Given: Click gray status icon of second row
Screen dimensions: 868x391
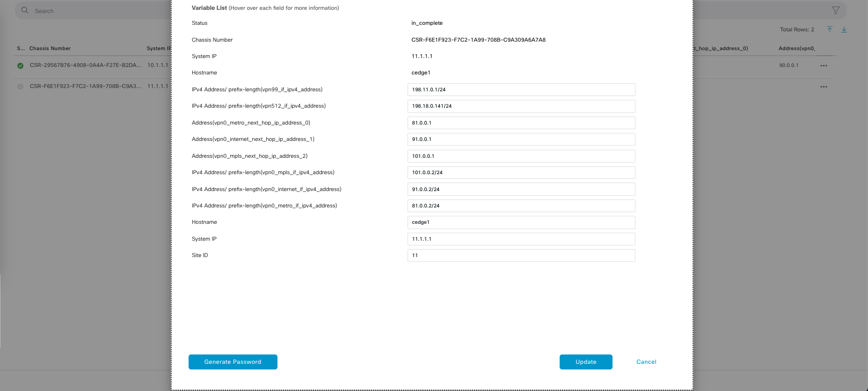Looking at the screenshot, I should (x=20, y=87).
